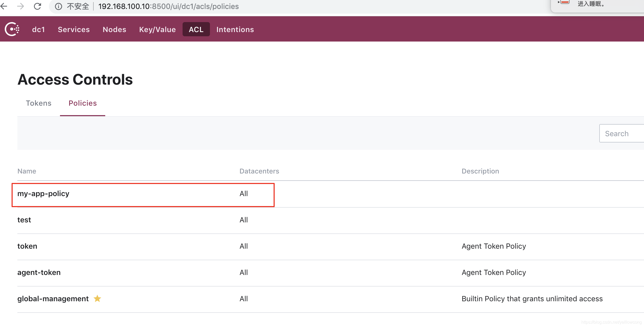Switch to the Tokens tab
The image size is (644, 327).
(39, 103)
